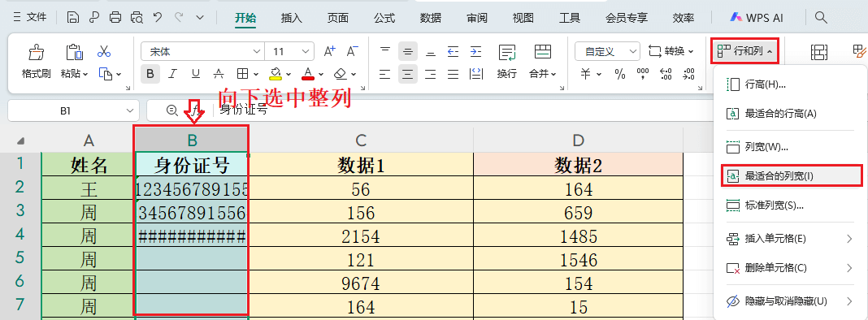Switch to the 公式 tab

point(384,18)
